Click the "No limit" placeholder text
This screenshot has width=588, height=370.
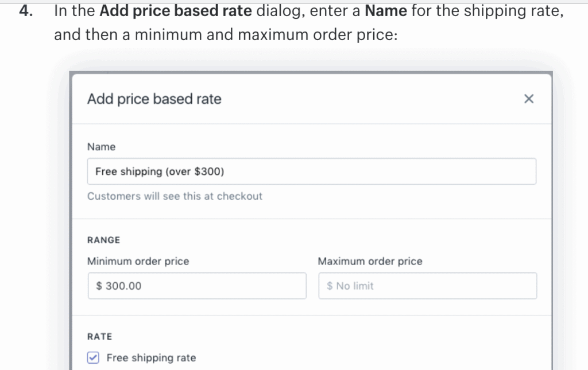pos(355,286)
